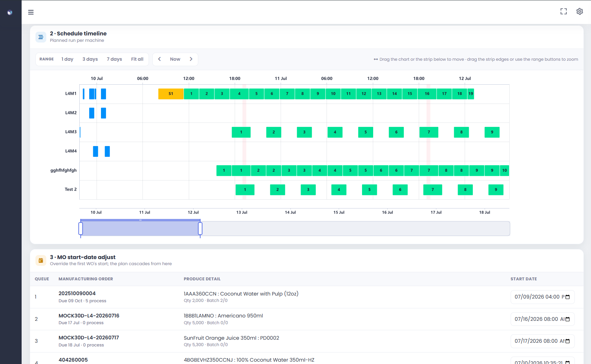The image size is (591, 364).
Task: Click the Schedule timeline section icon
Action: (x=41, y=37)
